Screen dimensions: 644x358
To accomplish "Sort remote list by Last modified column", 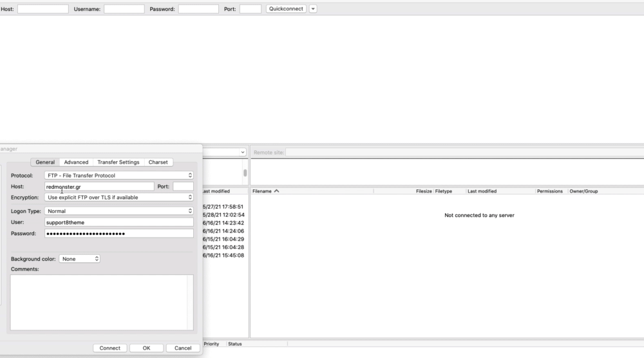I will pyautogui.click(x=500, y=191).
